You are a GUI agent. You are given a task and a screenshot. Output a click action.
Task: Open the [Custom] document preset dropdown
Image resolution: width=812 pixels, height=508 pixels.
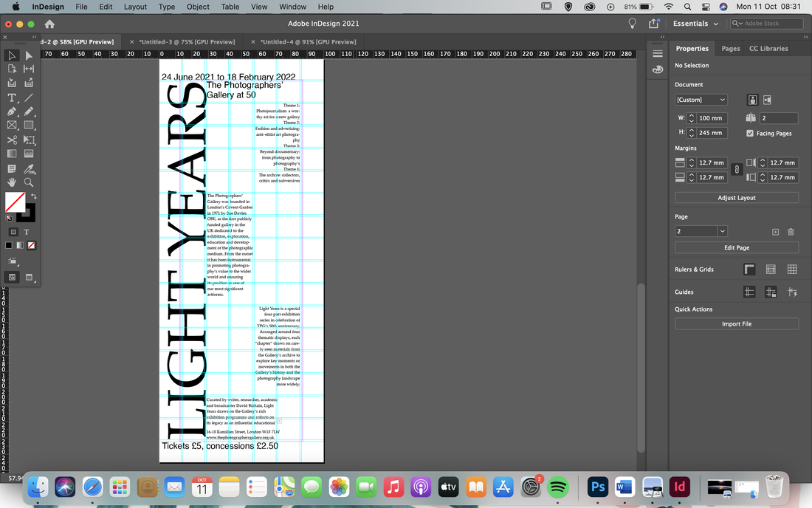point(701,100)
